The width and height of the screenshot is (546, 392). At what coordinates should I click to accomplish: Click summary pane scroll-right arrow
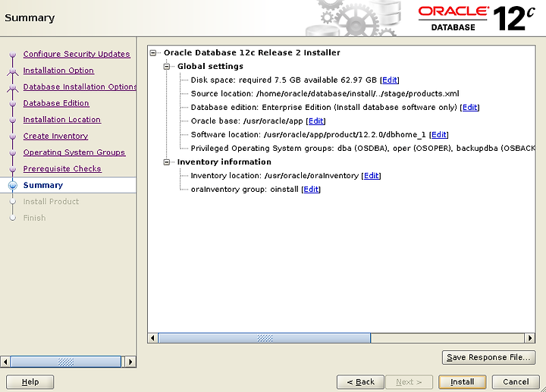coord(529,338)
